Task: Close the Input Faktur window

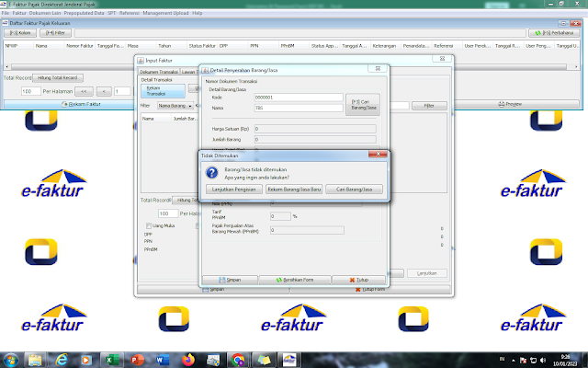Action: (x=442, y=59)
